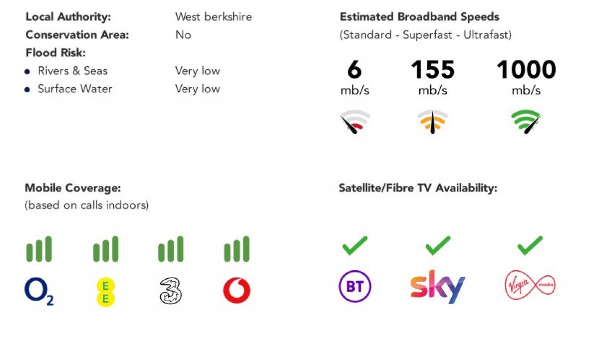Click the signal bars above Vodafone
Screen dimensions: 599x364
tap(237, 249)
